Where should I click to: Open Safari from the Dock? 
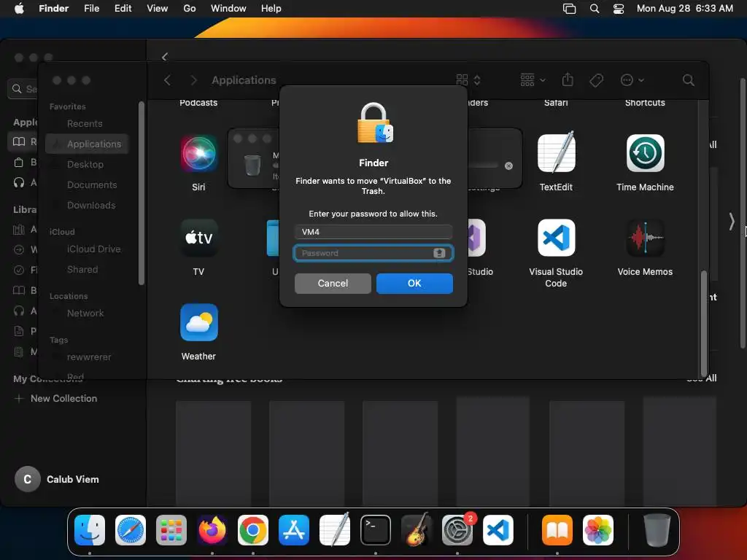[131, 530]
